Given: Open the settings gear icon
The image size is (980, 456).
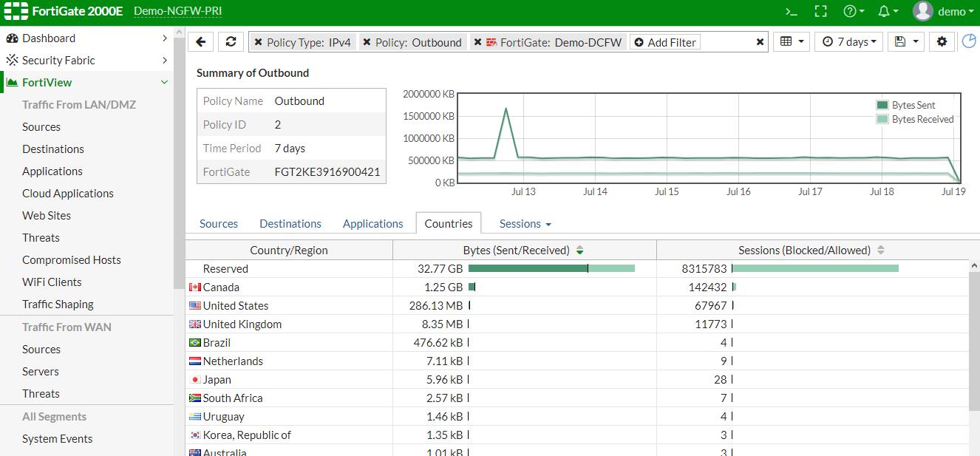Looking at the screenshot, I should coord(942,42).
